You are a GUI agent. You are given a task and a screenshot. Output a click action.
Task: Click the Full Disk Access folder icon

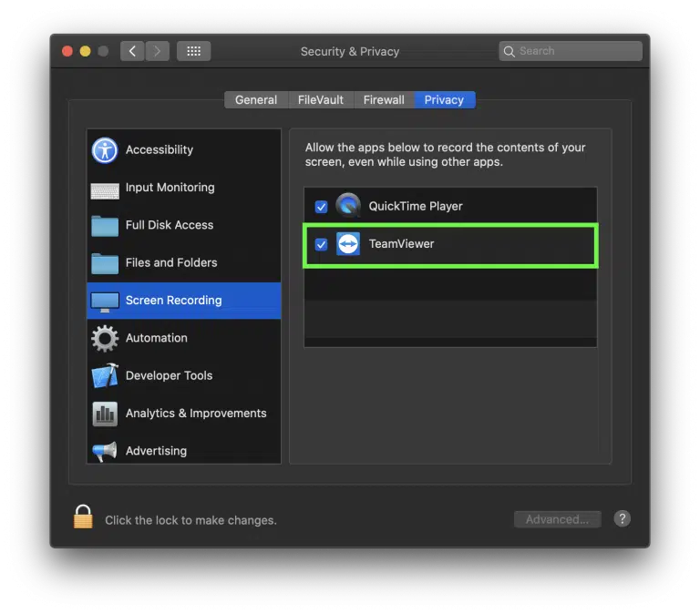click(x=105, y=226)
